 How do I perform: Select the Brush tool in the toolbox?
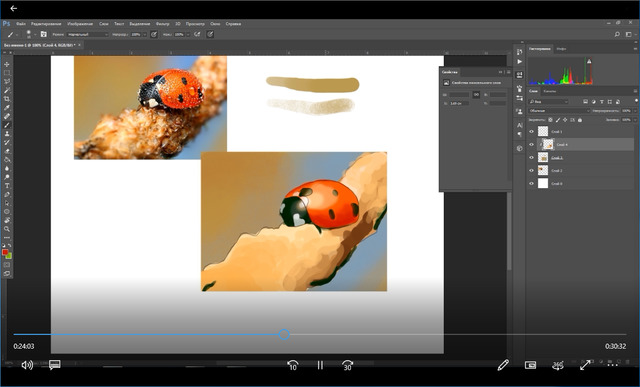tap(7, 125)
